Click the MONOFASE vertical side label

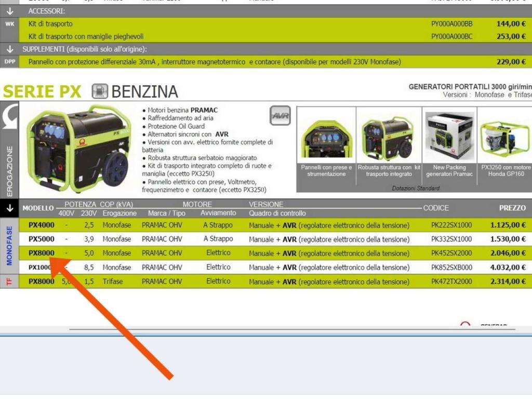(9, 246)
